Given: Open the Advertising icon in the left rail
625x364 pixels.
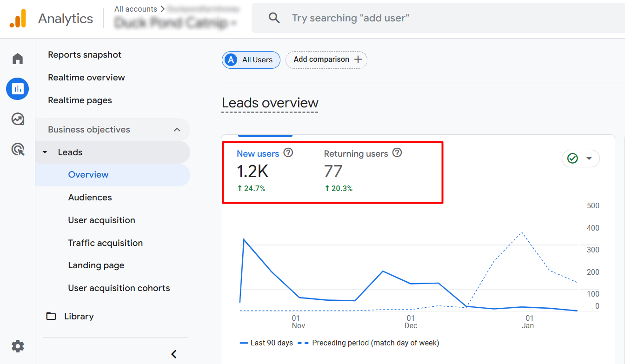Looking at the screenshot, I should (x=17, y=149).
